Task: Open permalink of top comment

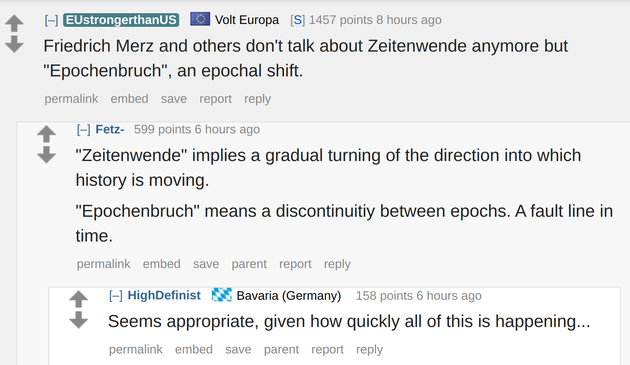Action: (71, 99)
